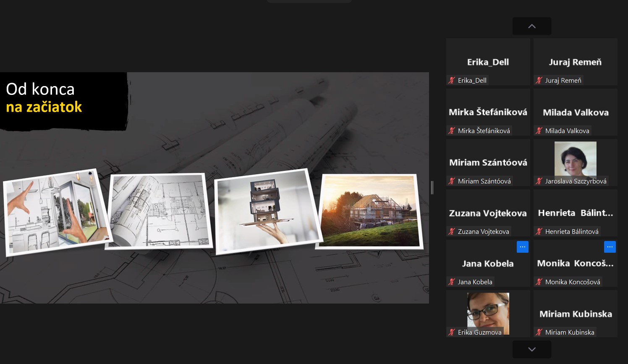Select Erika Guzmova's video thumbnail
The width and height of the screenshot is (628, 364).
click(488, 311)
